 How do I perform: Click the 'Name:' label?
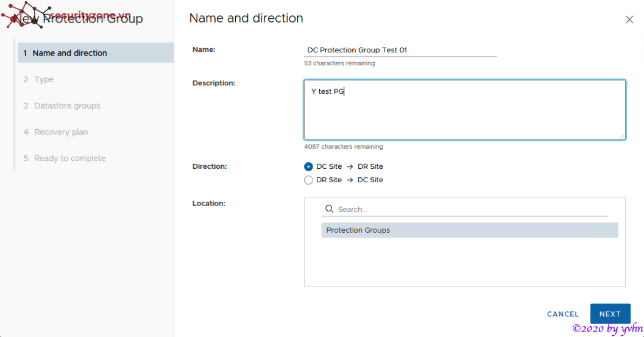(203, 49)
